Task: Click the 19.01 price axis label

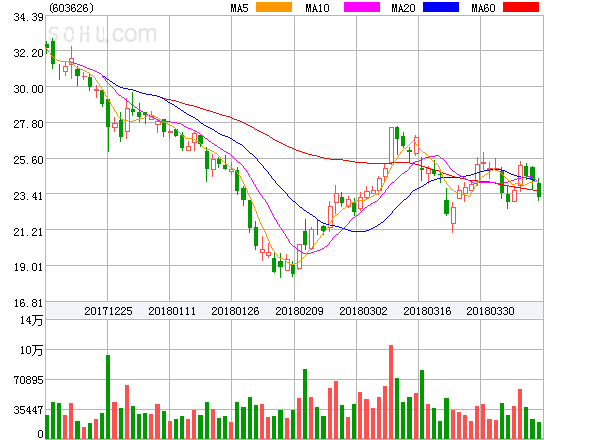Action: point(28,267)
